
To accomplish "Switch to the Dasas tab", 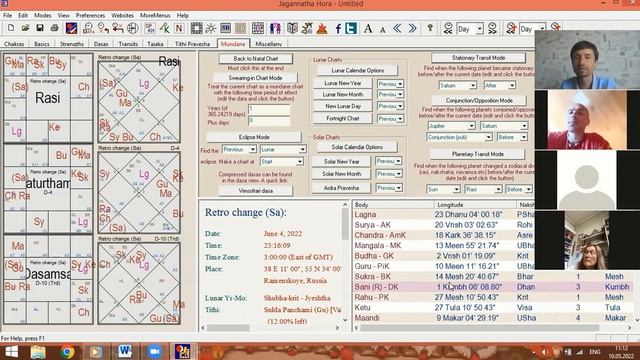I will [x=101, y=44].
